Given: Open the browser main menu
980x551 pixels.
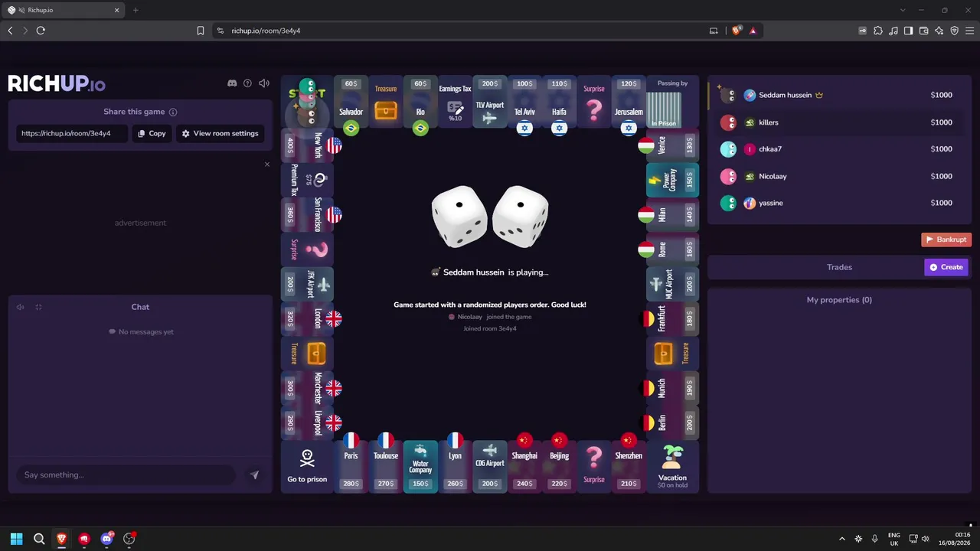Looking at the screenshot, I should pyautogui.click(x=970, y=31).
